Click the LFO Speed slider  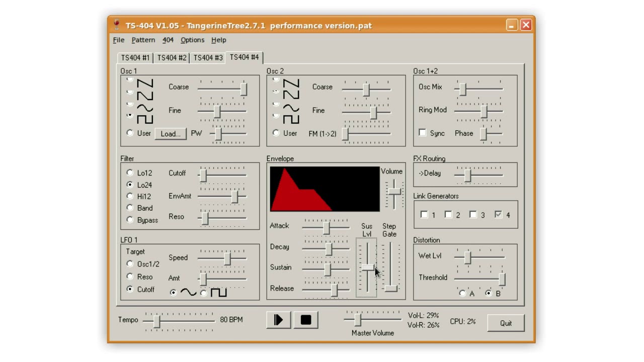(x=222, y=258)
